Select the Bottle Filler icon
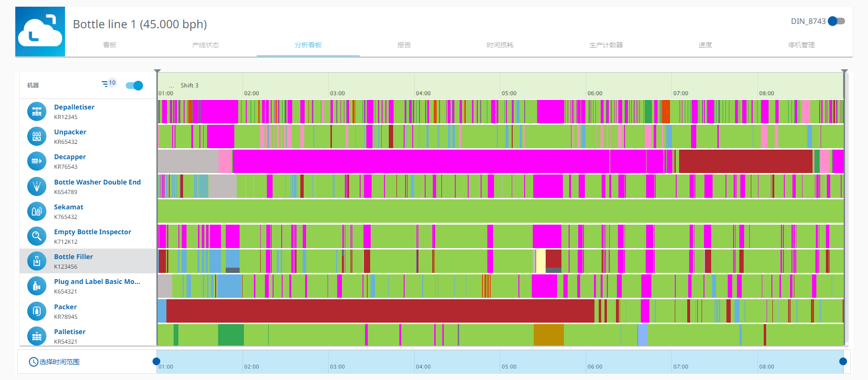The width and height of the screenshot is (868, 380). point(37,261)
